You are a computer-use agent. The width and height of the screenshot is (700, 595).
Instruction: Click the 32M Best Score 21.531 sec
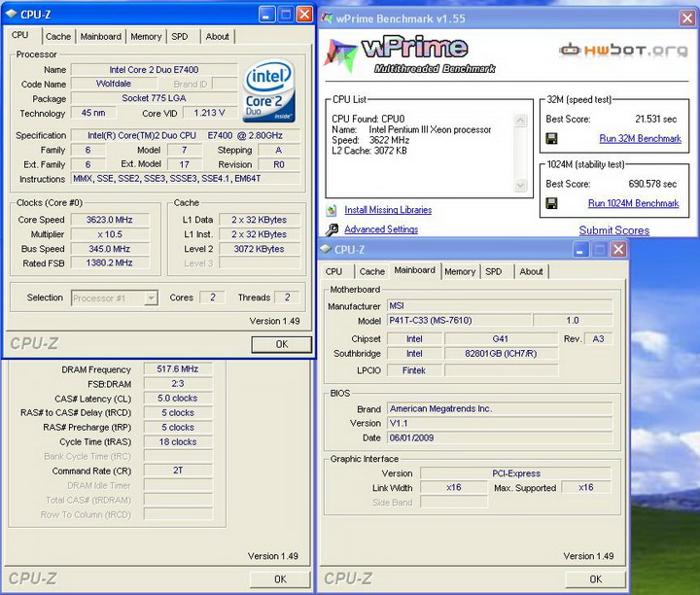click(655, 120)
